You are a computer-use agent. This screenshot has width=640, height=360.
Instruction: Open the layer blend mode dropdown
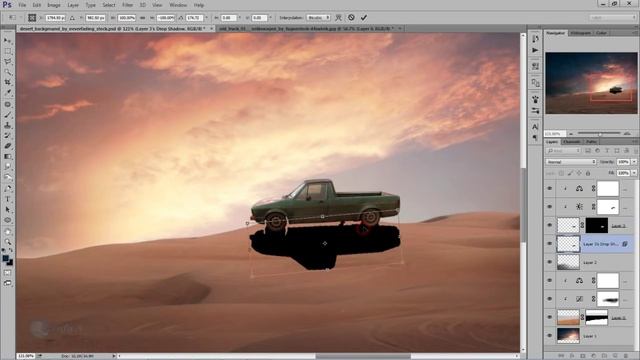tap(571, 162)
